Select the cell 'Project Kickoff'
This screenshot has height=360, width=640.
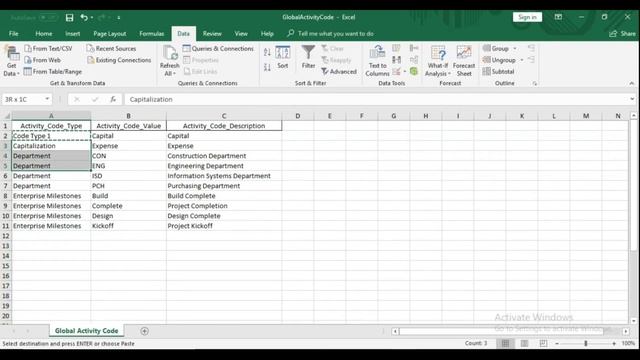click(x=224, y=226)
